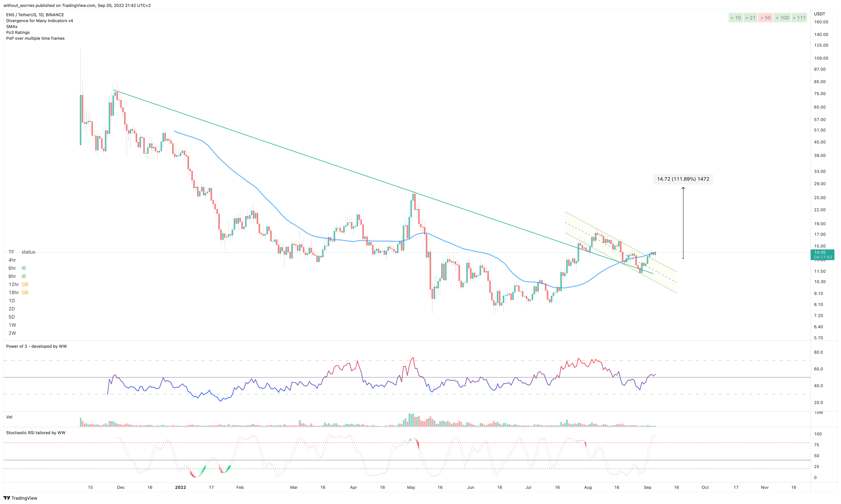Click the 'IB' status in the 8hr row

pyautogui.click(x=24, y=276)
